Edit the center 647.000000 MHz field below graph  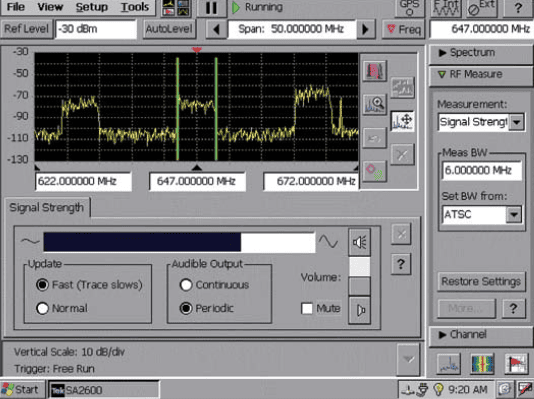(x=197, y=181)
